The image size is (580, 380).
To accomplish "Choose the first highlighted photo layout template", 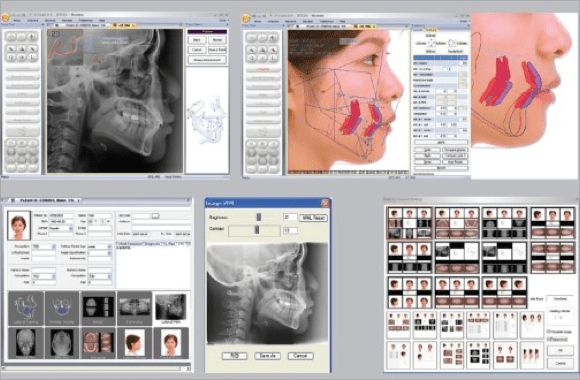I will point(409,223).
